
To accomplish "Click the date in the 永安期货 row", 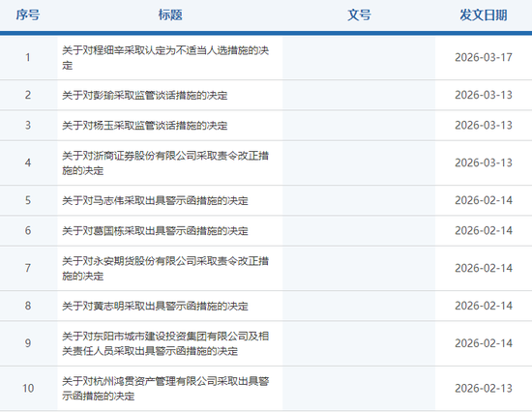I will [x=484, y=268].
